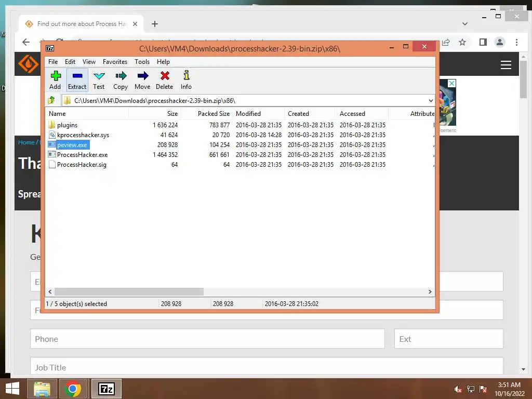This screenshot has height=399, width=532.
Task: Click the scroll right arrow in 7-Zip
Action: pos(430,292)
